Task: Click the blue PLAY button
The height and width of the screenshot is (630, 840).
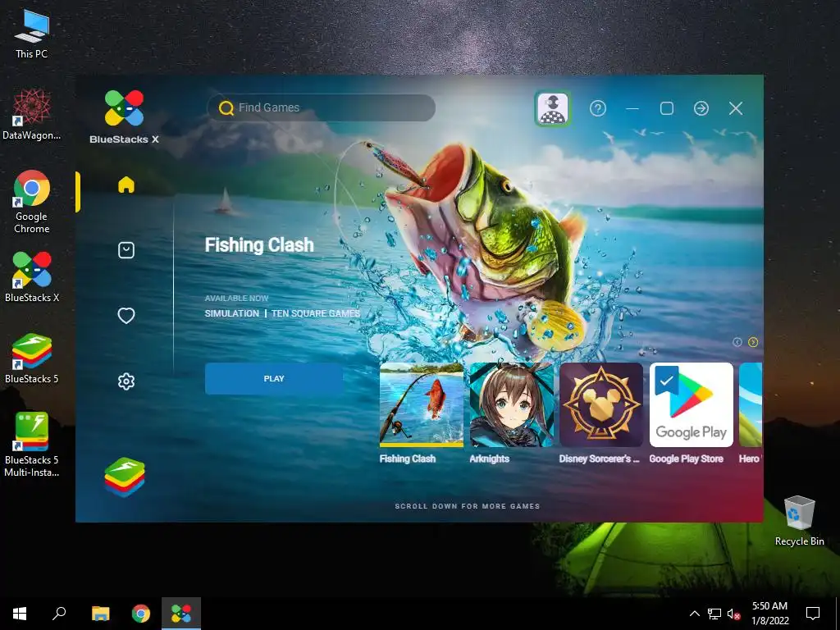Action: coord(274,379)
